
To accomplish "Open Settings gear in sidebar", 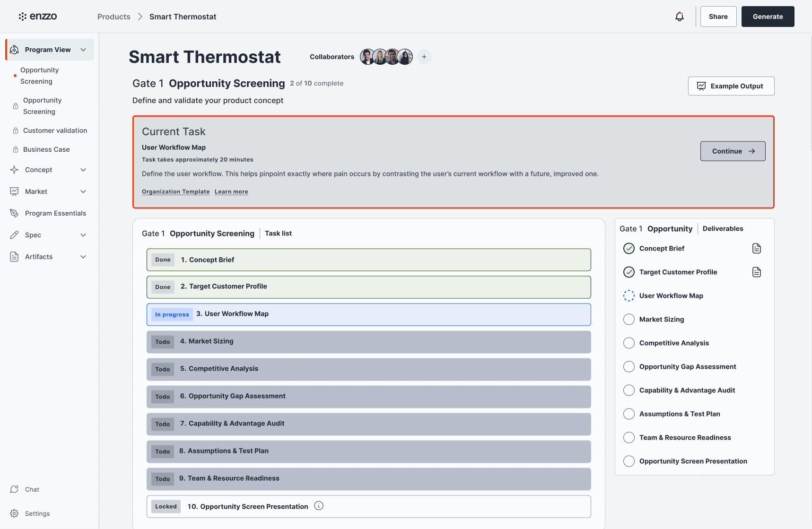I will [14, 513].
